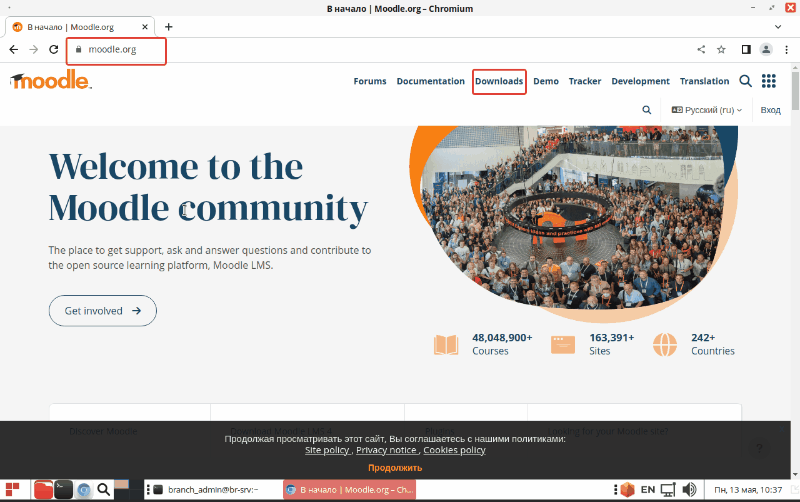This screenshot has width=800, height=502.
Task: Click the 48,048,900+ courses figure
Action: (x=502, y=338)
